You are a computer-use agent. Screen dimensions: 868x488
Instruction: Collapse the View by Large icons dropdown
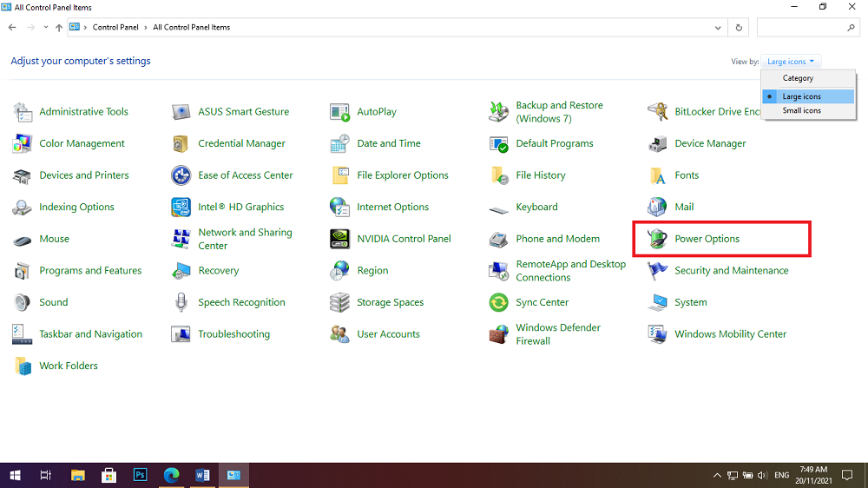click(x=791, y=62)
